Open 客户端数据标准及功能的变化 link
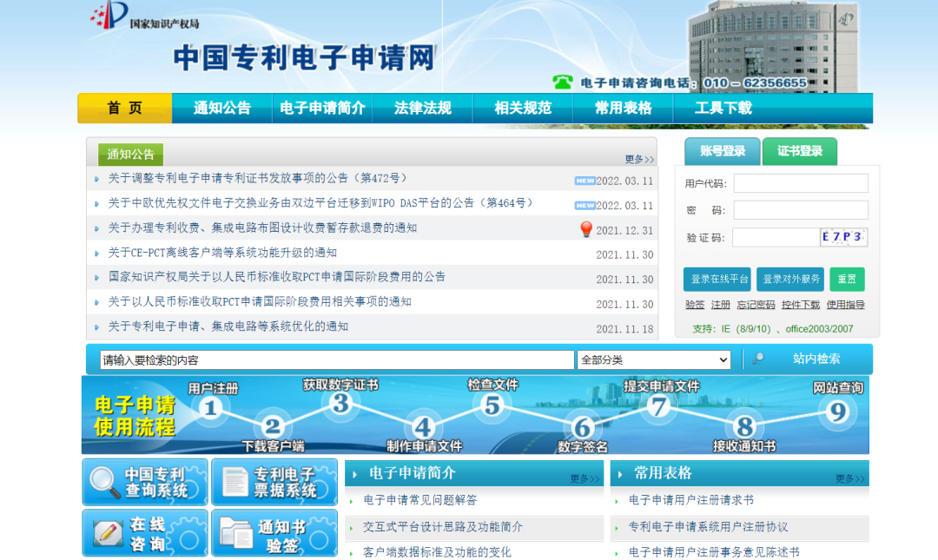Image resolution: width=938 pixels, height=560 pixels. 437,552
